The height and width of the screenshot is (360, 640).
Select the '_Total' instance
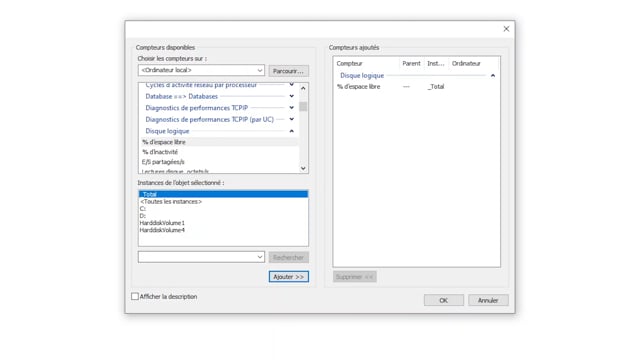tap(223, 194)
